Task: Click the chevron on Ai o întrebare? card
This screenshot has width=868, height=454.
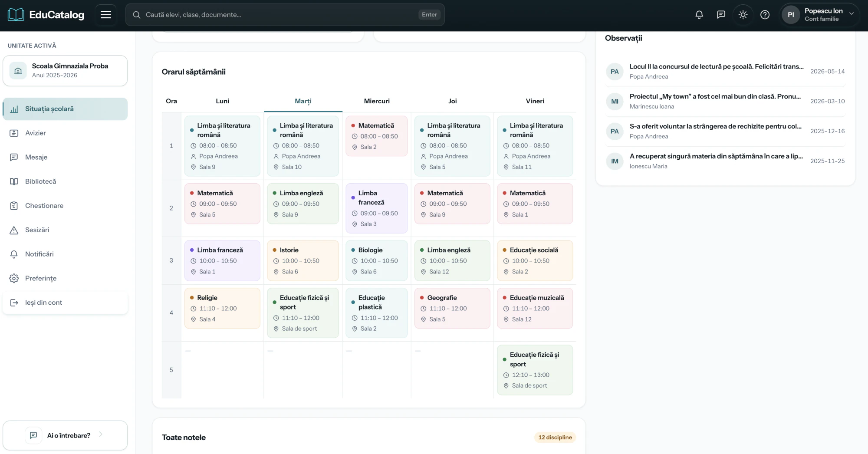Action: [101, 434]
